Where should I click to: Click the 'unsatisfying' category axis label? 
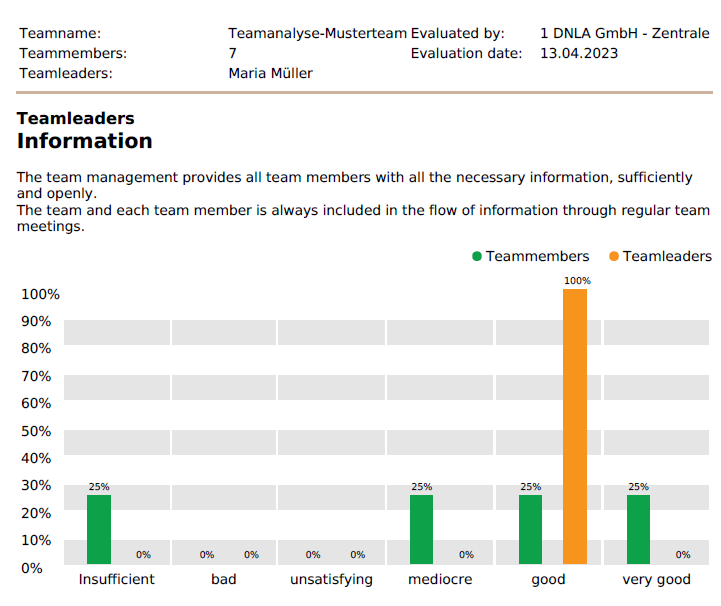tap(331, 580)
